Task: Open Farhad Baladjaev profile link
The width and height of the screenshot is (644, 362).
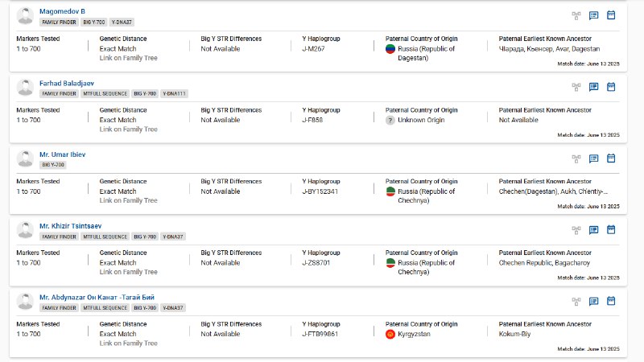Action: (67, 84)
